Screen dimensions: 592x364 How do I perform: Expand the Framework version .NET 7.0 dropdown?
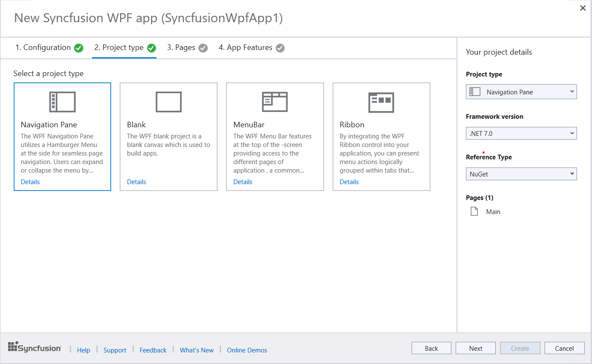tap(521, 133)
